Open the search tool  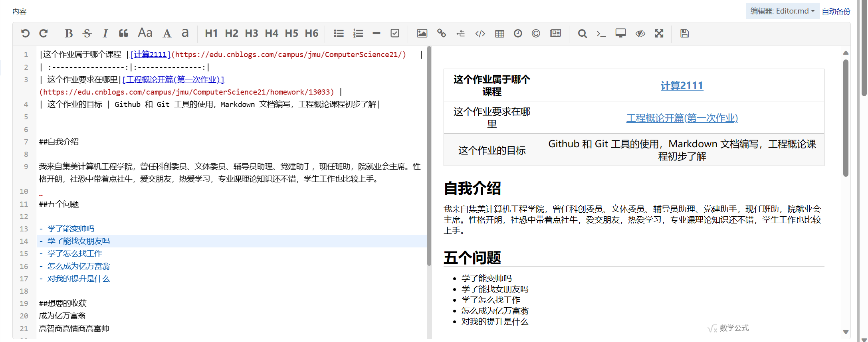coord(583,34)
